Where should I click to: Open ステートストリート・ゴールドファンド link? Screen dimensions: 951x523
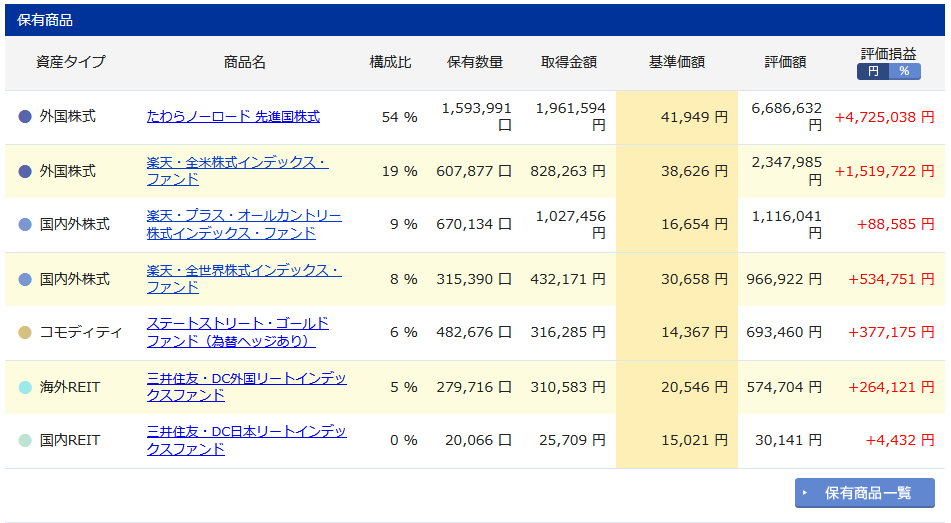pos(237,332)
